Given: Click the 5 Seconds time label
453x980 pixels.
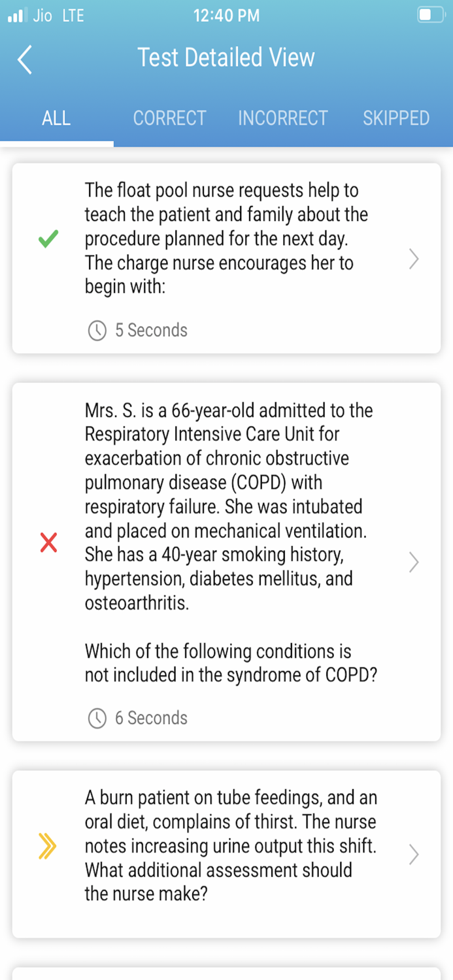Looking at the screenshot, I should coord(149,331).
